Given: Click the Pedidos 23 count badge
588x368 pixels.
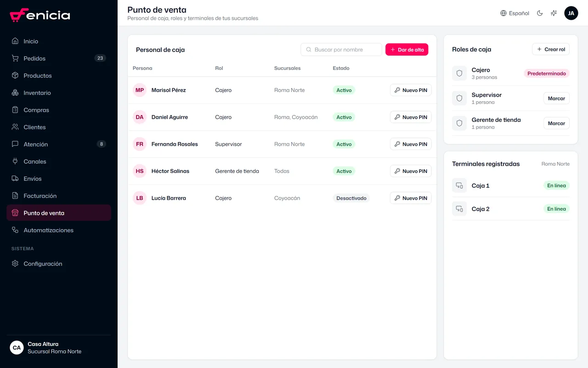Looking at the screenshot, I should coord(100,58).
